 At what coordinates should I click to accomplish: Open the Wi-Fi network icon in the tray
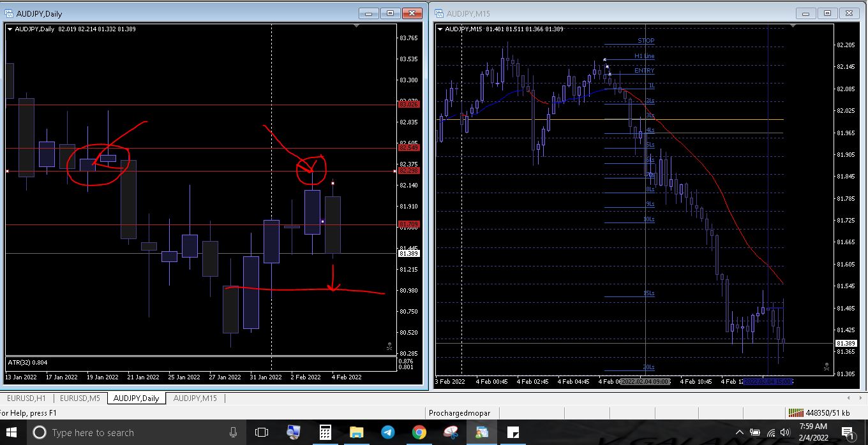pos(771,433)
